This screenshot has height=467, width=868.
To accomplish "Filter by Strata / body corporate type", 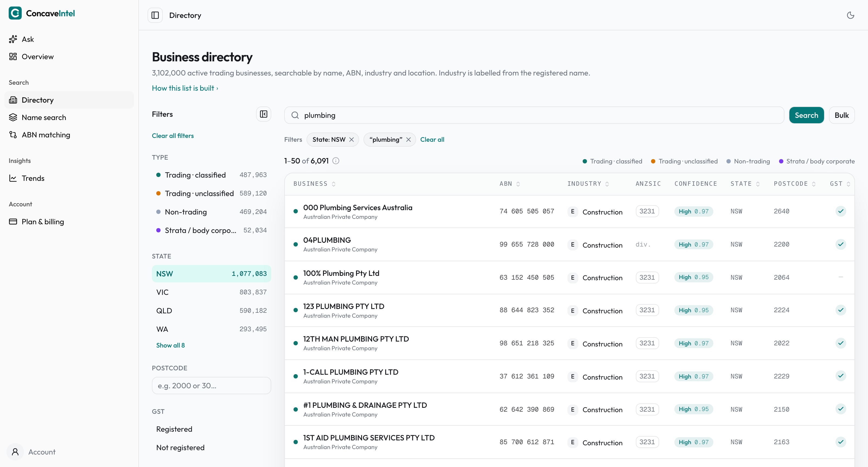I will [211, 230].
